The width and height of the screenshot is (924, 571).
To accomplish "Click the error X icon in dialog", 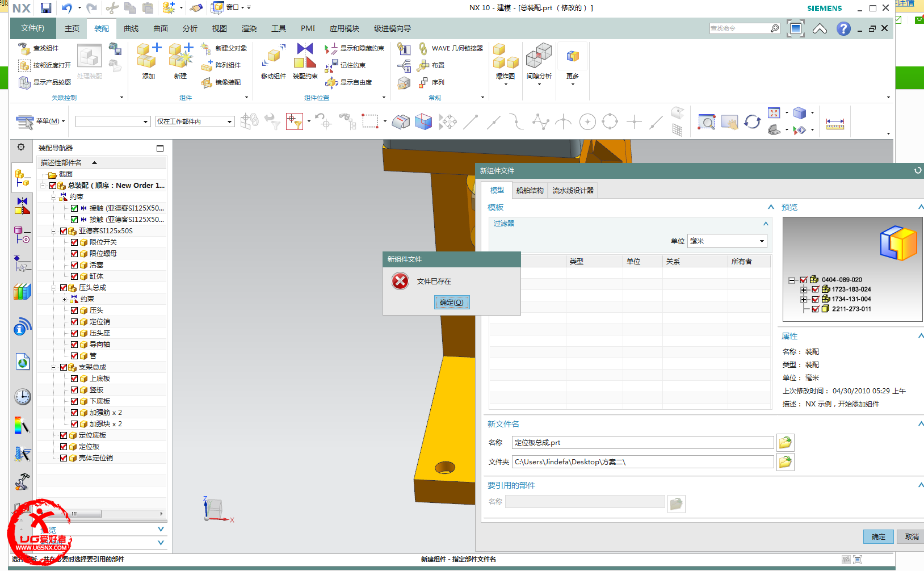I will [400, 281].
